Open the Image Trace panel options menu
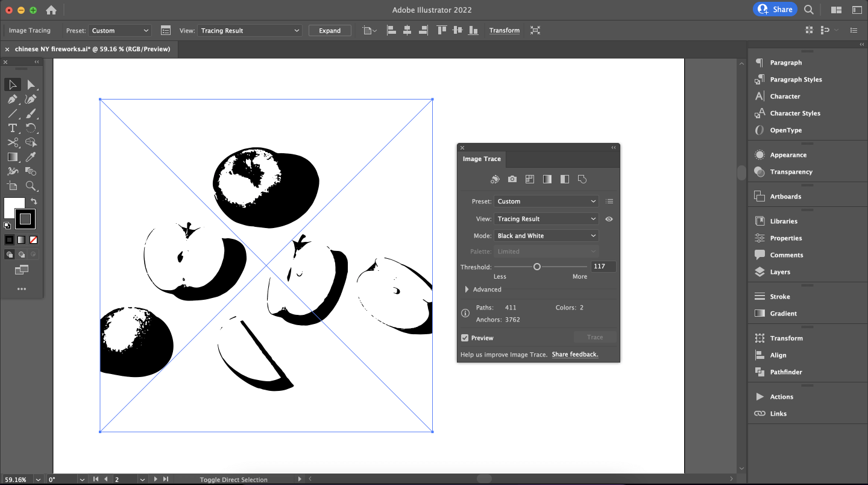868x485 pixels. pos(609,201)
